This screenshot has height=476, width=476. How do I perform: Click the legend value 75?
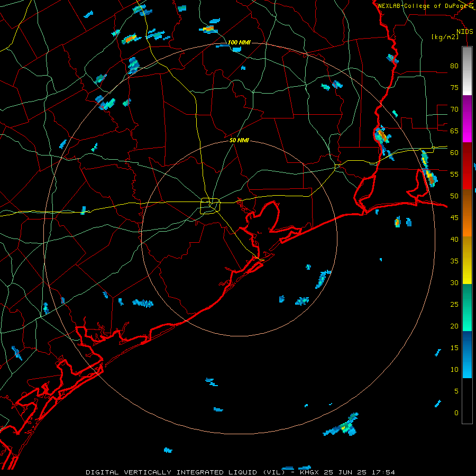(x=454, y=87)
